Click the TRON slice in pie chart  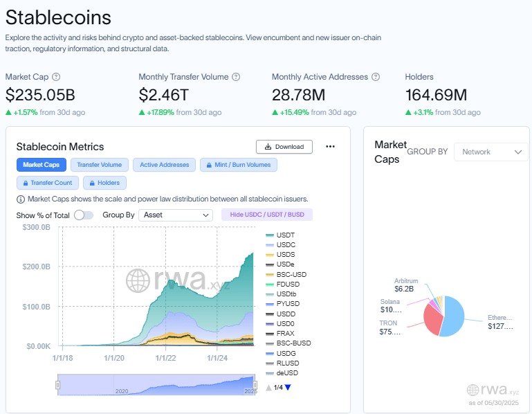point(432,319)
